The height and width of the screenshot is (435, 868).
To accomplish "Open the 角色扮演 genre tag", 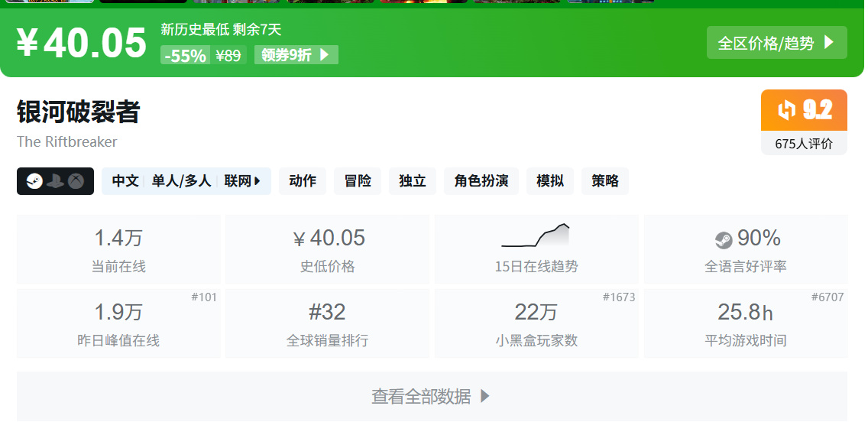I will (481, 181).
